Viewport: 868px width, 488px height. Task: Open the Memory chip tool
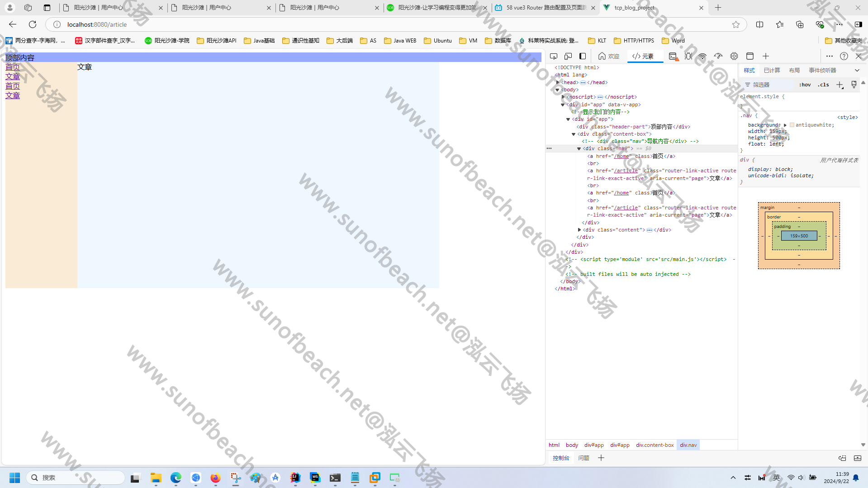pos(734,56)
